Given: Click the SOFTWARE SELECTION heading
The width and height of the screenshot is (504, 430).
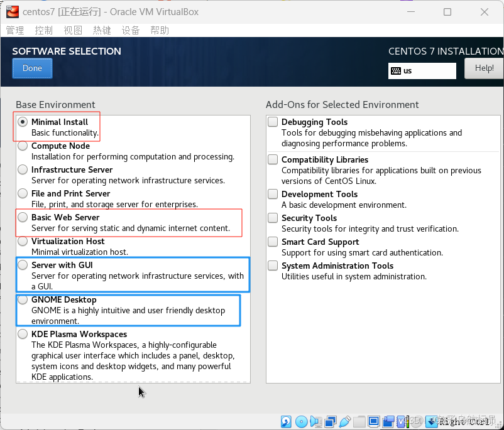Looking at the screenshot, I should pyautogui.click(x=67, y=51).
